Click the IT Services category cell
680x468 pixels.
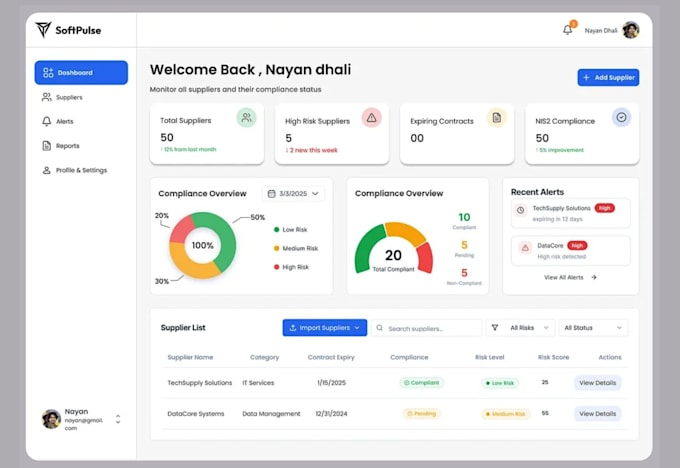pos(258,383)
